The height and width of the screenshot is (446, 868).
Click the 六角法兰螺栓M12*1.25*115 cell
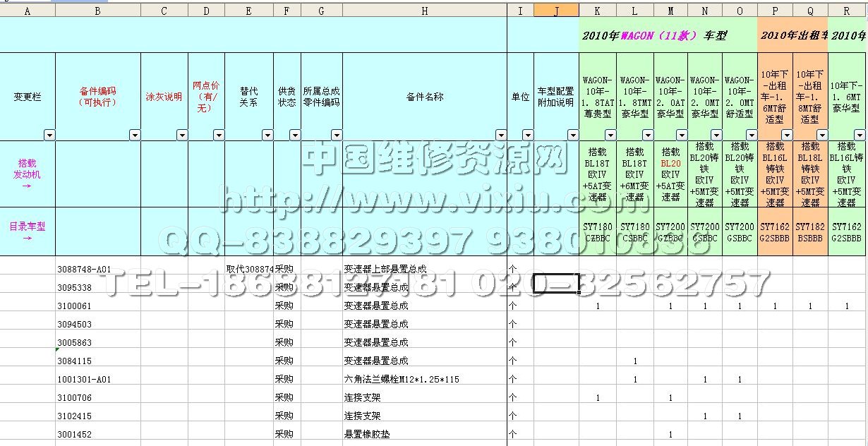pos(403,379)
